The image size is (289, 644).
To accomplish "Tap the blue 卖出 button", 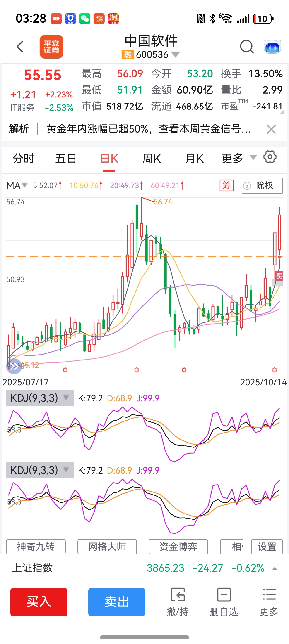I will click(x=117, y=602).
